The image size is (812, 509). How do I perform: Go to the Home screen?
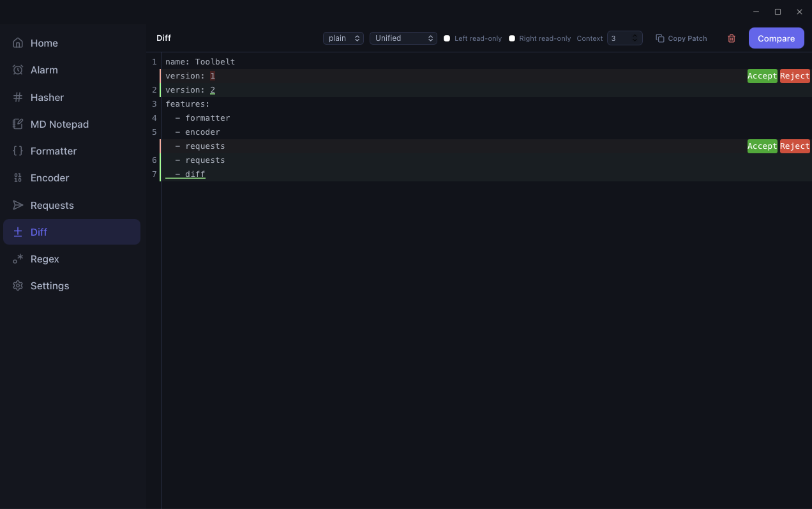43,43
